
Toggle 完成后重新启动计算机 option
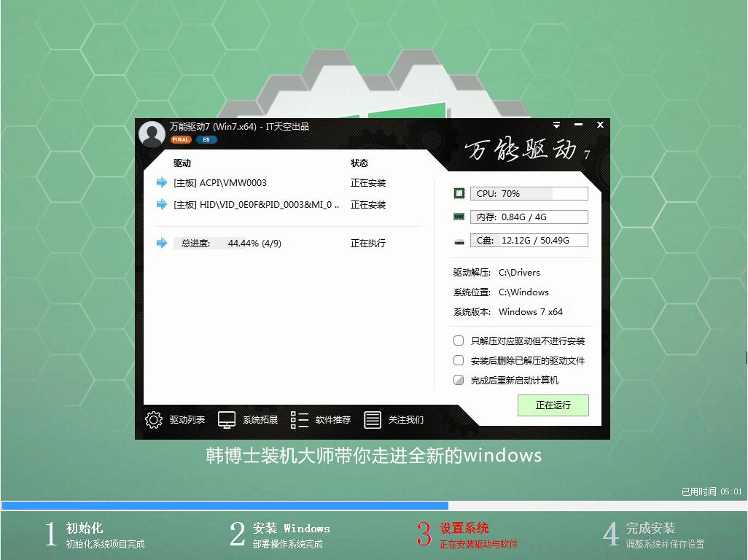tap(459, 378)
